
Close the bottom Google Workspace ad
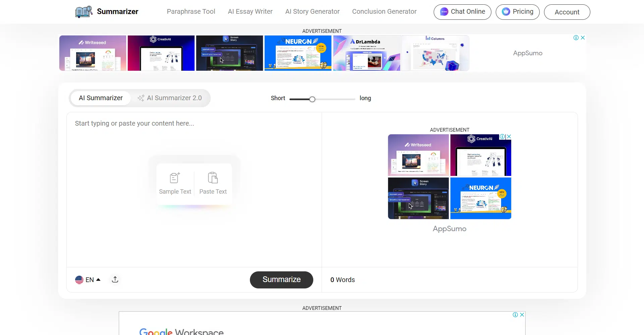click(522, 315)
